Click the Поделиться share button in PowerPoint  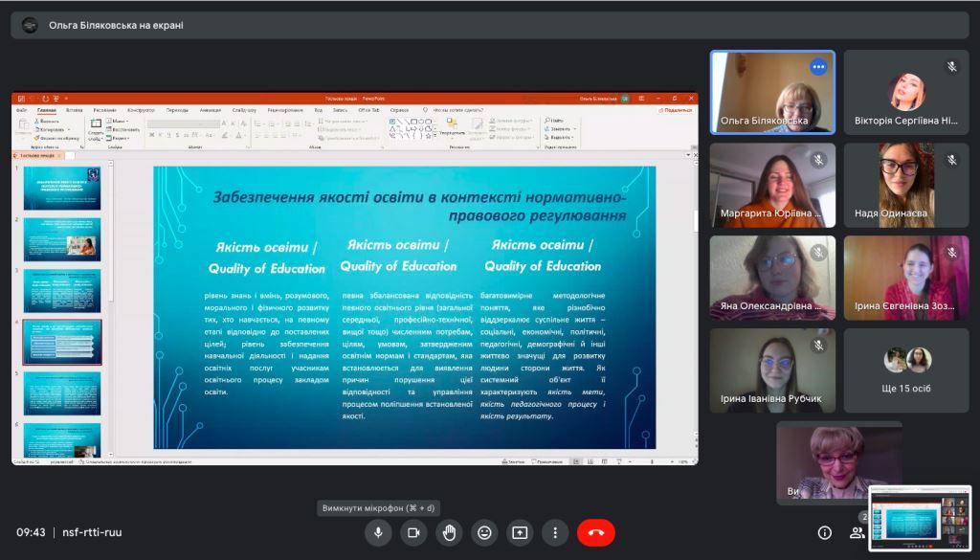point(676,110)
